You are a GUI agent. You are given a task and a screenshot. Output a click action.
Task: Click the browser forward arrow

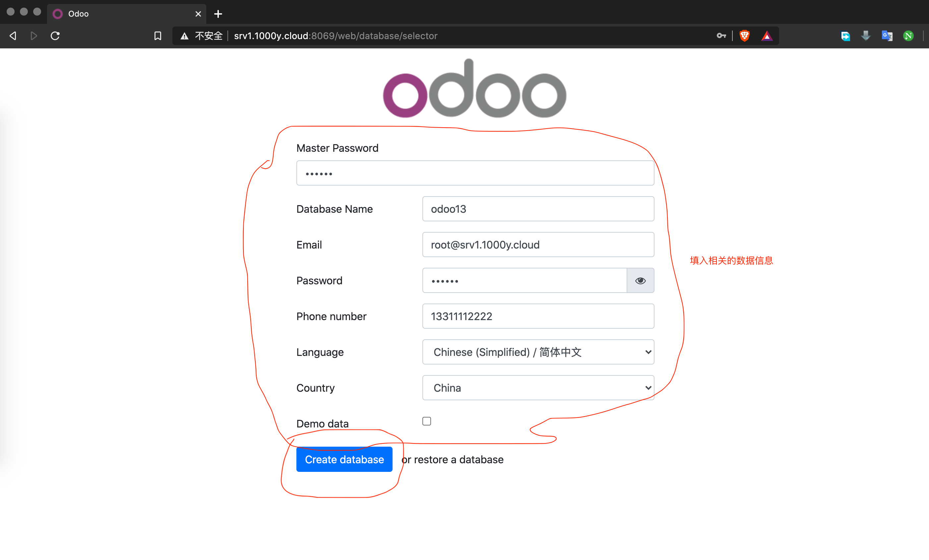(x=34, y=36)
